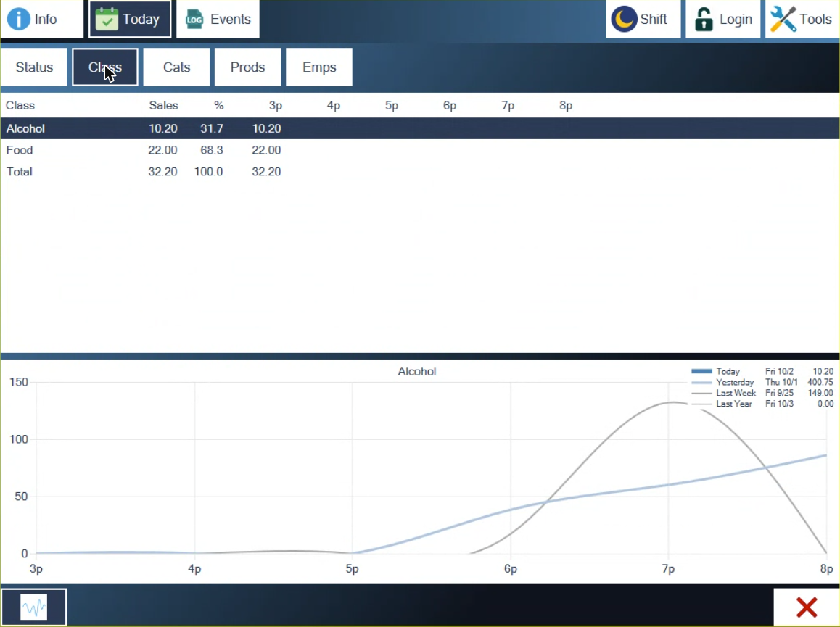Click the Yesterday legend color swatch
The width and height of the screenshot is (840, 627).
701,382
